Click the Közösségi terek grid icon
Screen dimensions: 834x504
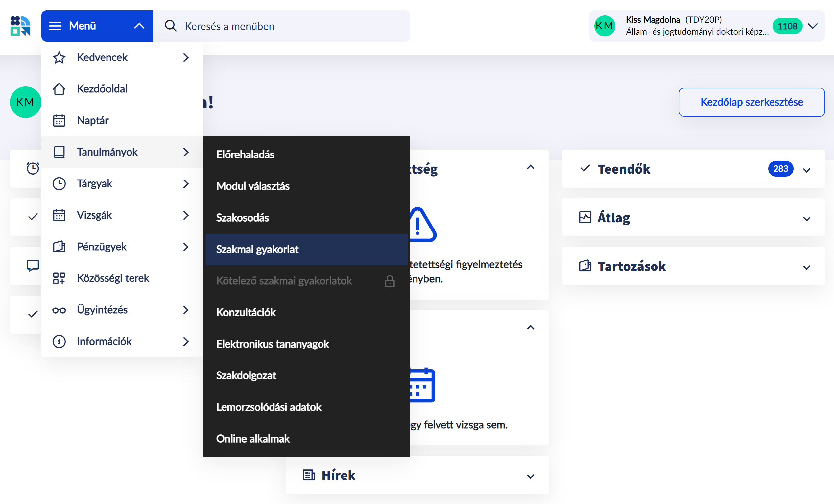(59, 278)
